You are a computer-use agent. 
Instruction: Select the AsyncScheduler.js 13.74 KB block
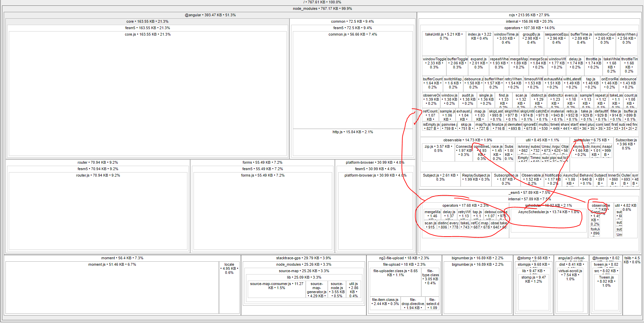548,221
